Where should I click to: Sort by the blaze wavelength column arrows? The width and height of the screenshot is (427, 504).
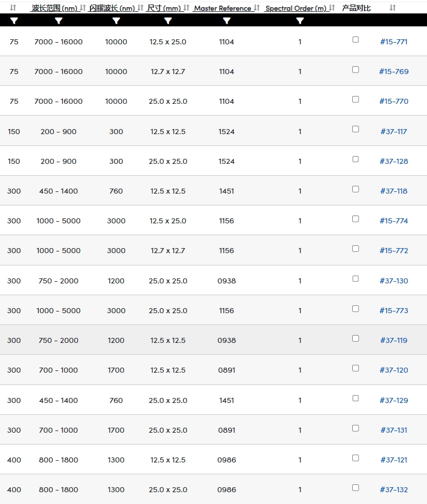click(140, 8)
